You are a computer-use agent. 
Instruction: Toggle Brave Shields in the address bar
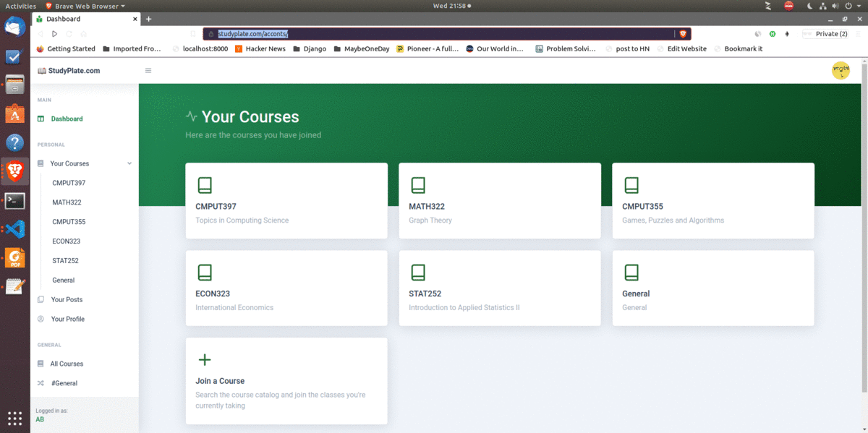click(682, 33)
